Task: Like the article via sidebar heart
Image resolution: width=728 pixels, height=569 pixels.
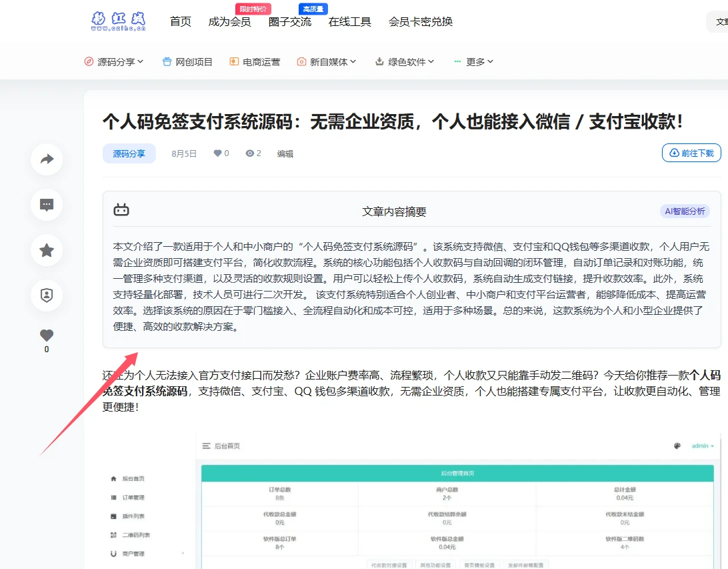Action: pyautogui.click(x=47, y=336)
